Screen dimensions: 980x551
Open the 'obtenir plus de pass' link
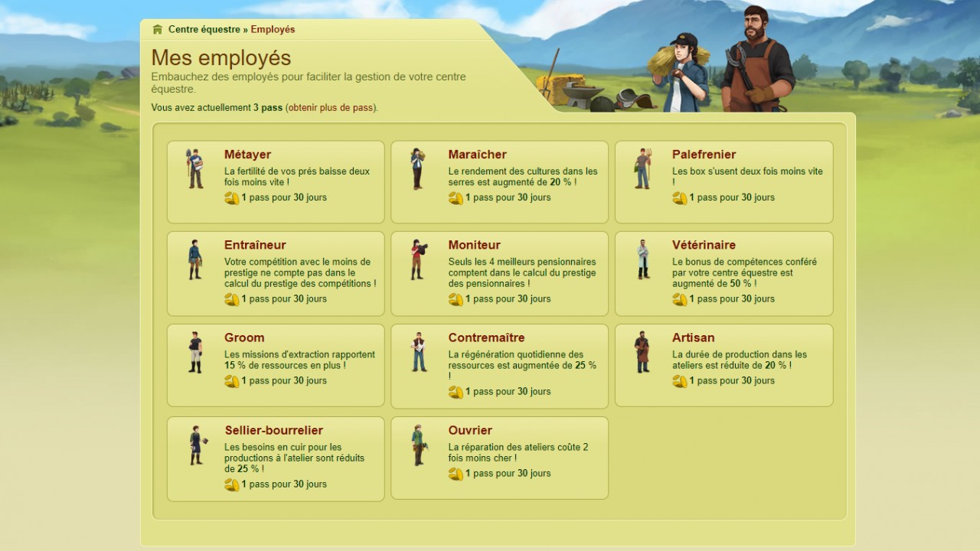click(x=332, y=108)
